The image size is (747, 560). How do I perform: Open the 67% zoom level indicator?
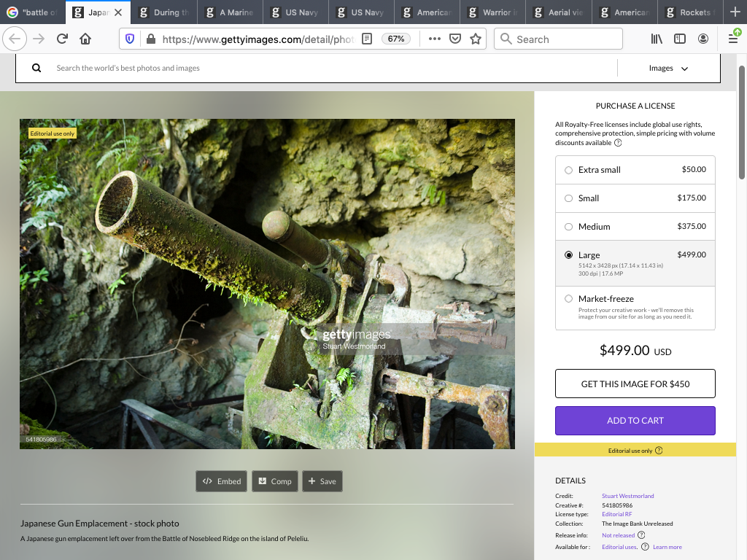coord(396,39)
